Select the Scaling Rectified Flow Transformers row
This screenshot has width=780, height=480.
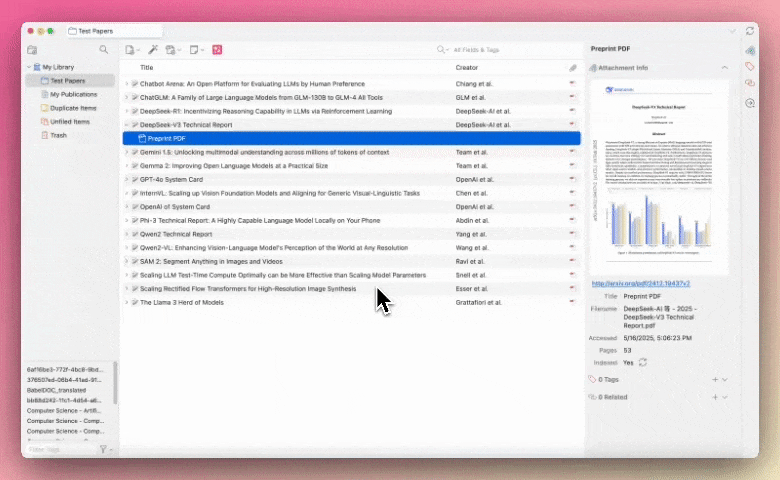[x=352, y=288]
